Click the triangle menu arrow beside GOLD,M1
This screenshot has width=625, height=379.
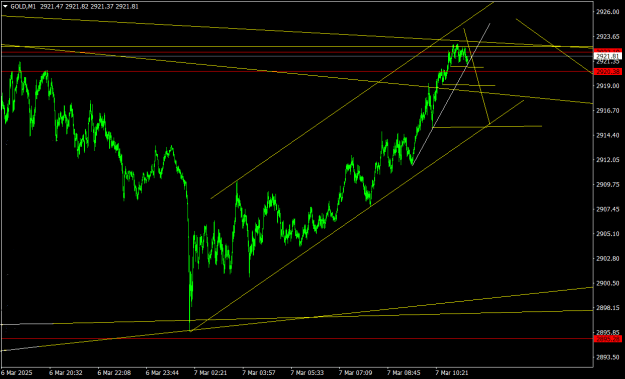click(x=5, y=6)
